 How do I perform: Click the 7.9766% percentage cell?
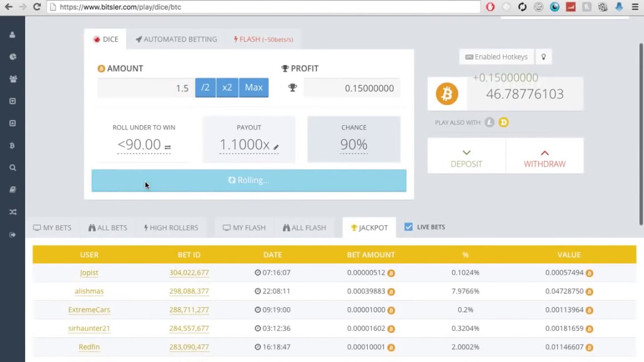pos(465,291)
